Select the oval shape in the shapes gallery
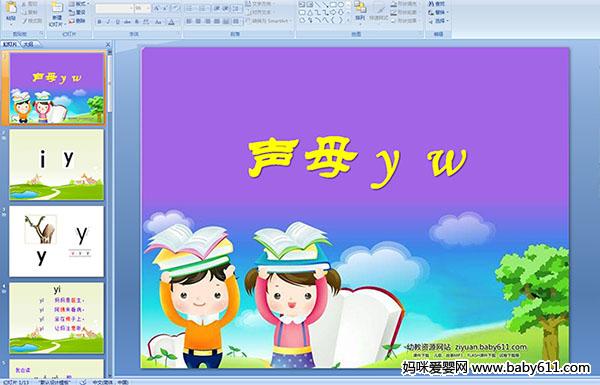600x385 pixels. click(x=341, y=5)
